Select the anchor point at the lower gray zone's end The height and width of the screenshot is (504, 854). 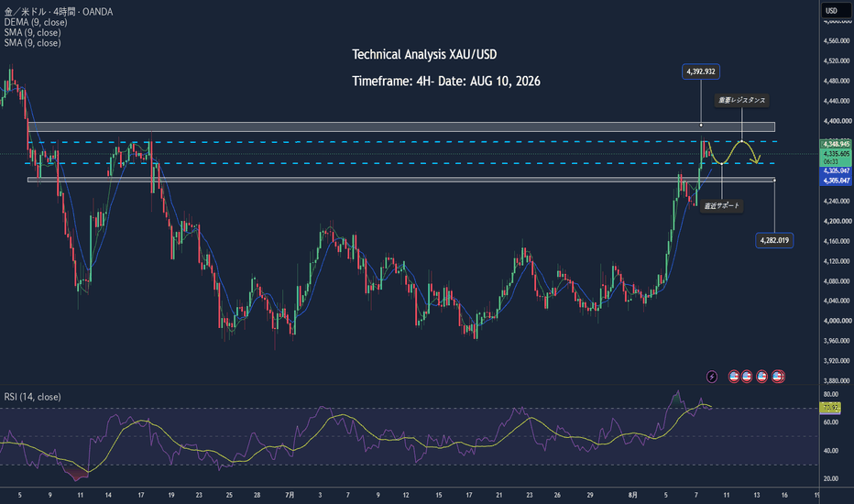click(x=774, y=181)
